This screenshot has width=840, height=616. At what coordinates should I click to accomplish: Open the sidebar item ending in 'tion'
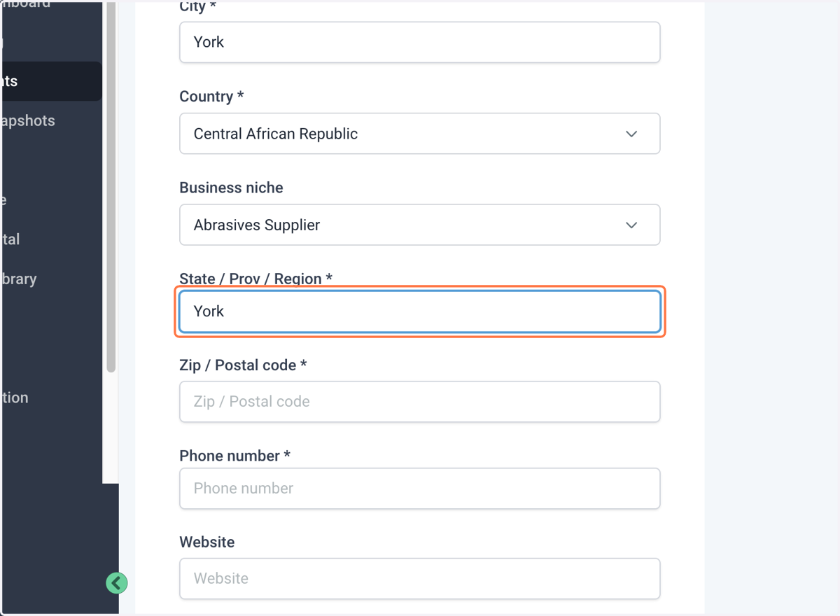[15, 398]
